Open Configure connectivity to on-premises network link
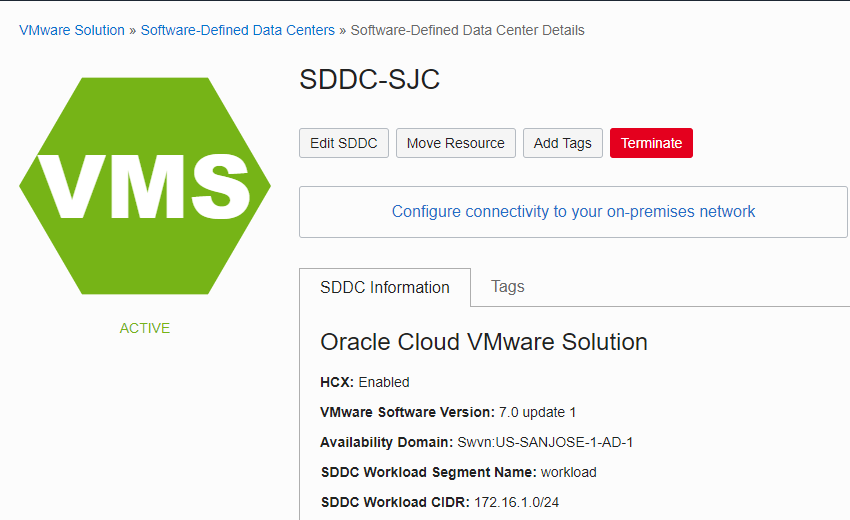 click(x=573, y=211)
